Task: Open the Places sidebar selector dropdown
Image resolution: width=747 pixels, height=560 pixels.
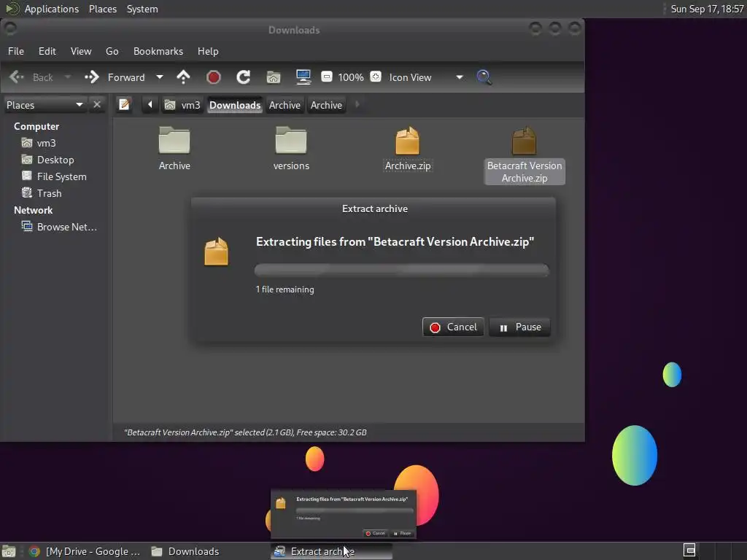Action: 44,105
